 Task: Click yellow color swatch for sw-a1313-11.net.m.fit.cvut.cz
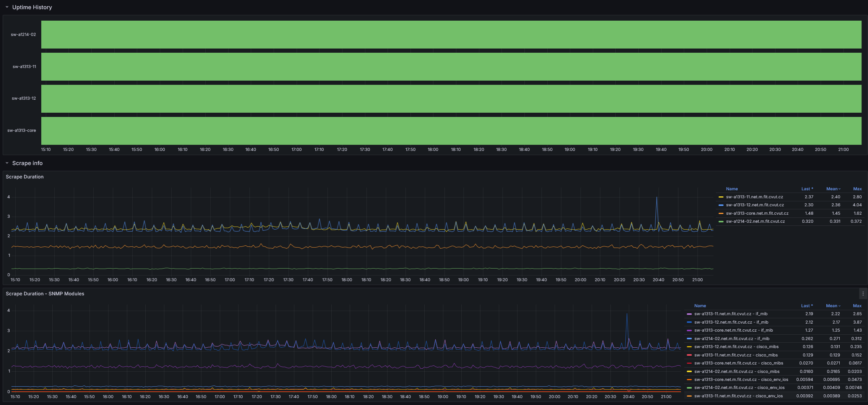pyautogui.click(x=721, y=197)
